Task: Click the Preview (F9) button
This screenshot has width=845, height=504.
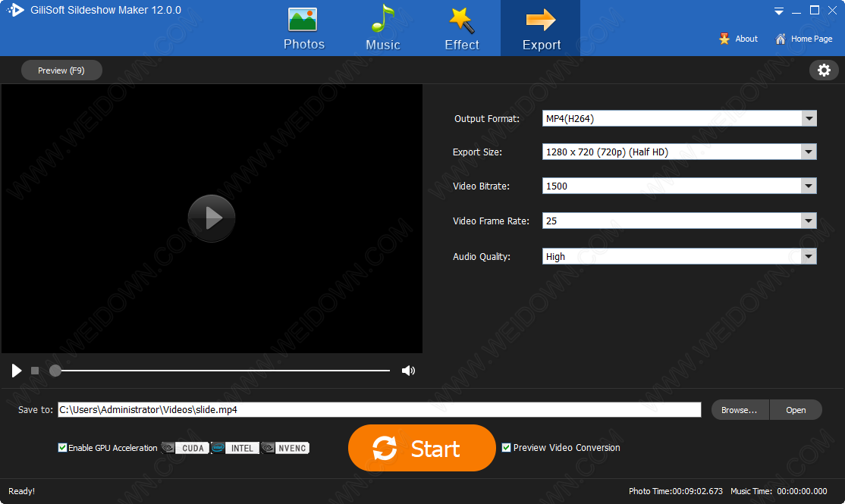Action: coord(61,70)
